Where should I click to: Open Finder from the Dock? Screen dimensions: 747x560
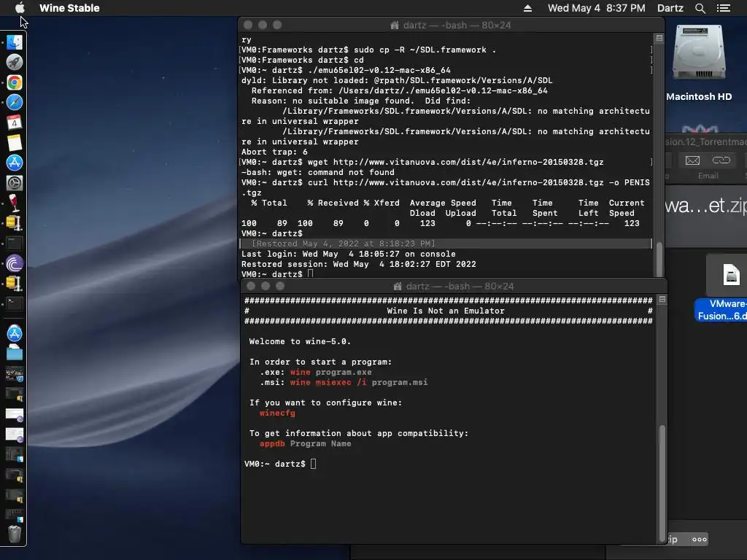pyautogui.click(x=15, y=42)
